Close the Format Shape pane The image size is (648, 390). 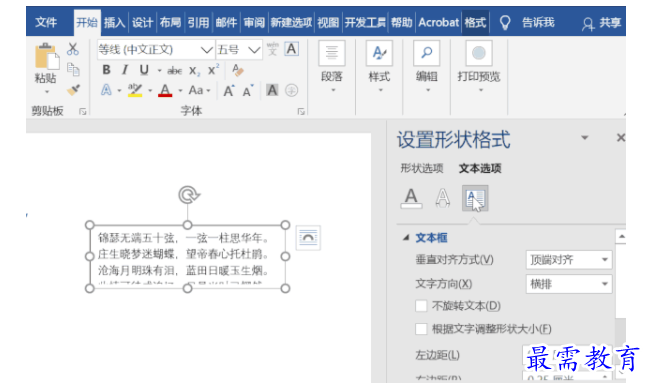pyautogui.click(x=620, y=138)
